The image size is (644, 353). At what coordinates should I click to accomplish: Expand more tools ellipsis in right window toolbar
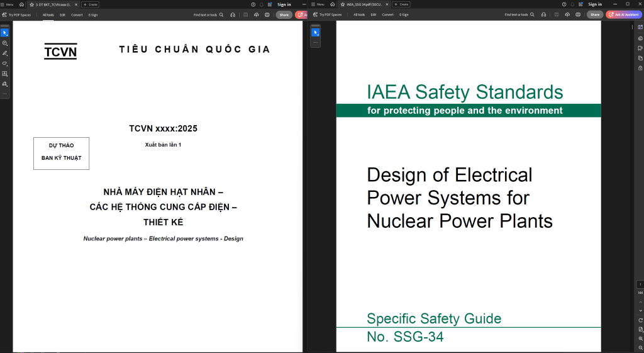coord(316,42)
